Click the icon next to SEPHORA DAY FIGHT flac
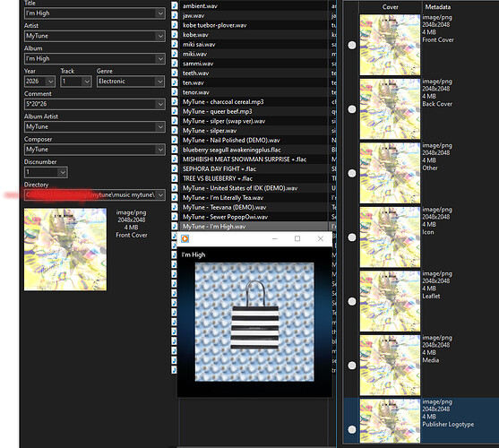 (175, 168)
